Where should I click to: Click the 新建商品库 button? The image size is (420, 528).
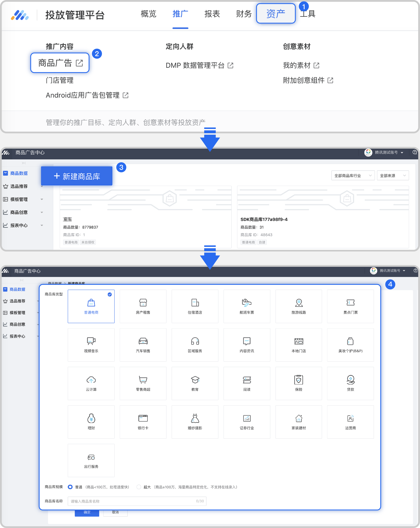coord(77,176)
